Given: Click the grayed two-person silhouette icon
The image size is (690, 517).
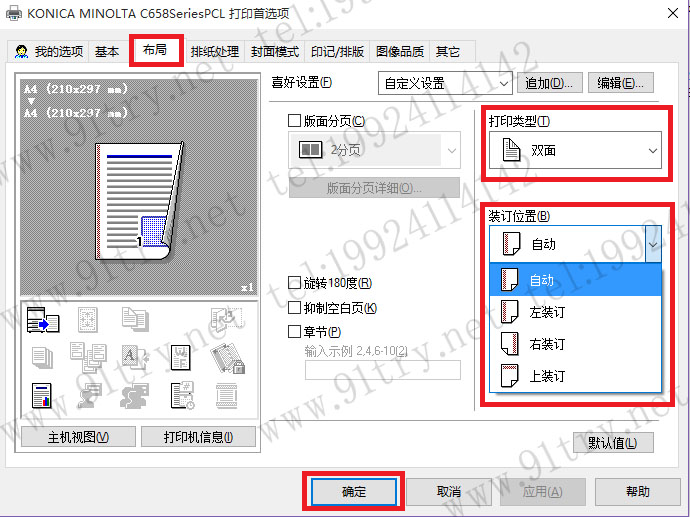Looking at the screenshot, I should 135,395.
